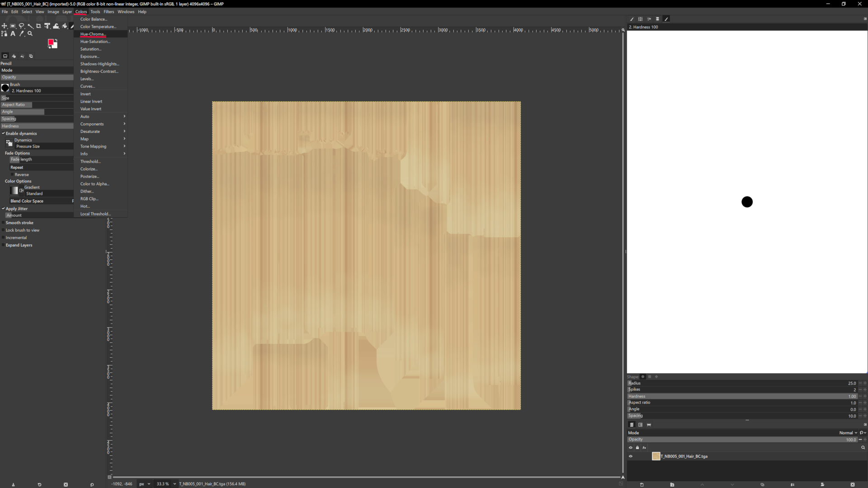
Task: Reset colors to default black and white
Action: coord(49,47)
